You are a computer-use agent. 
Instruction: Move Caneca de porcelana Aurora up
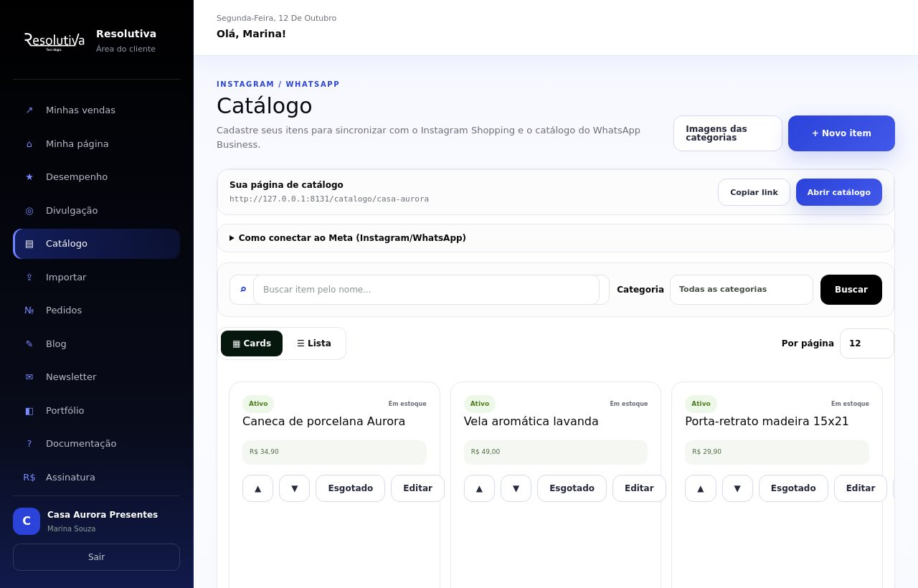click(x=257, y=488)
